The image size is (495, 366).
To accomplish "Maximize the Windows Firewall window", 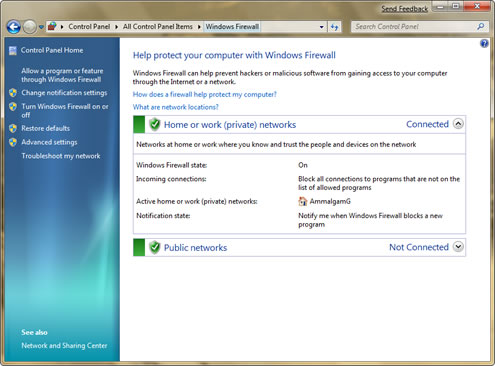I will point(455,6).
